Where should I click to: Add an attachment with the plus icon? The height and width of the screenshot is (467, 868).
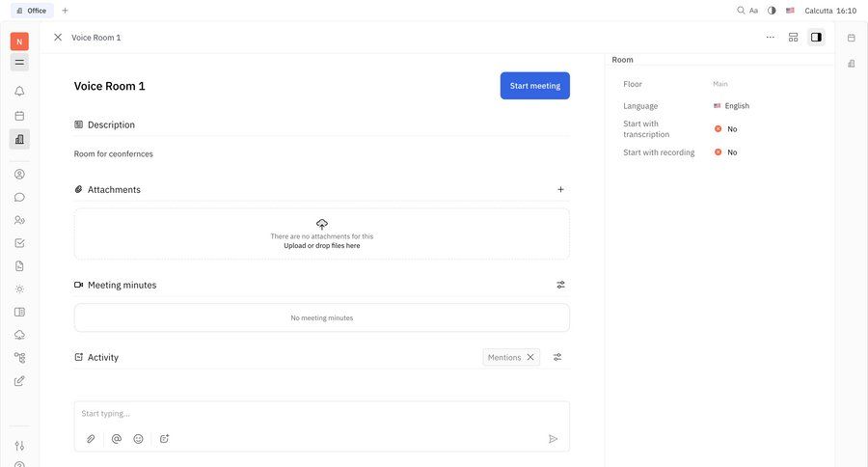point(560,189)
